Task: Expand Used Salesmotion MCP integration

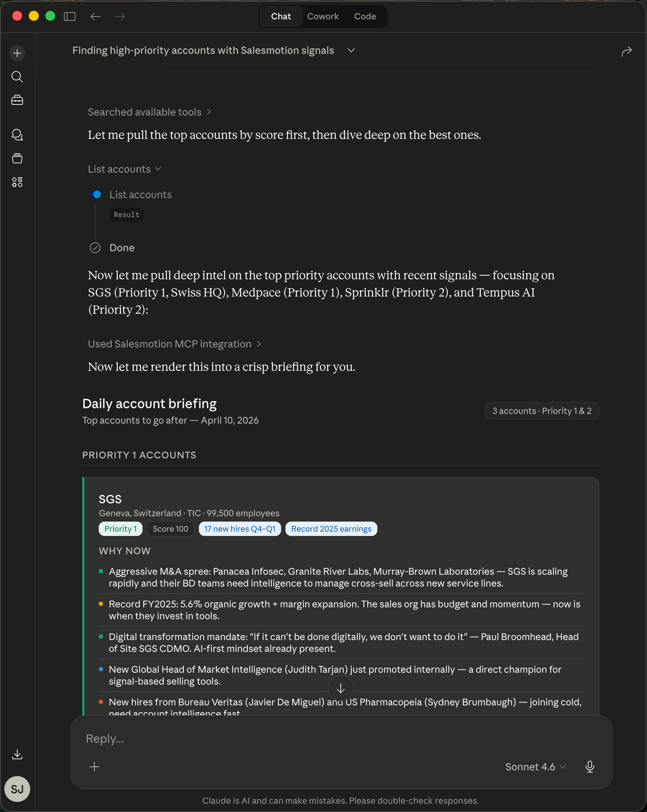Action: click(174, 344)
